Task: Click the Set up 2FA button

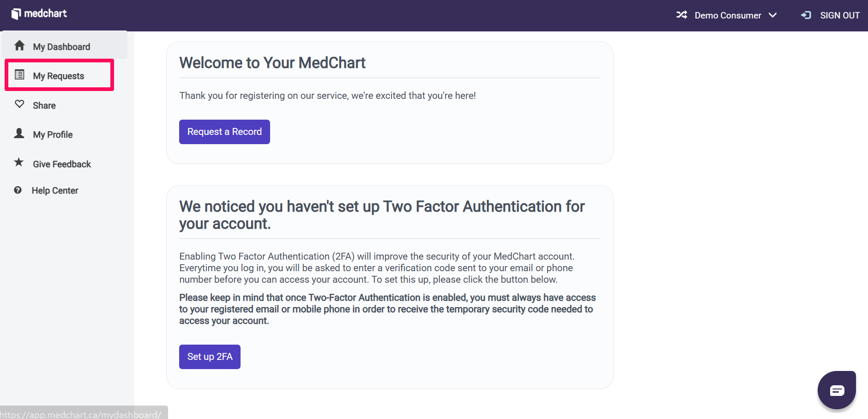Action: coord(210,357)
